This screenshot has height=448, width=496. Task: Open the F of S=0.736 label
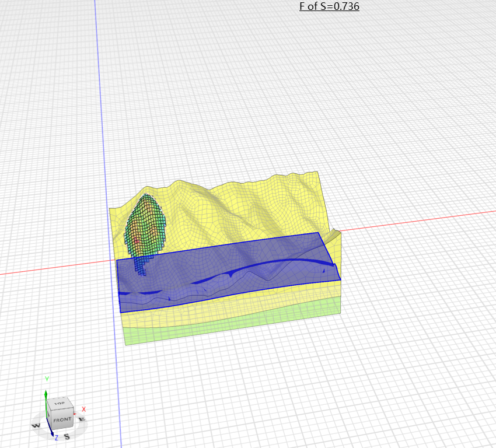(x=329, y=6)
